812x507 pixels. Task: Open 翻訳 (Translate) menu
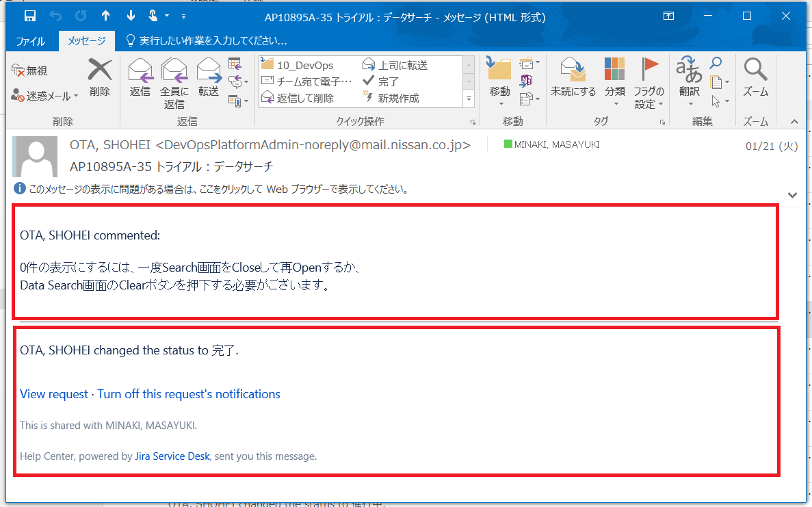coord(690,82)
